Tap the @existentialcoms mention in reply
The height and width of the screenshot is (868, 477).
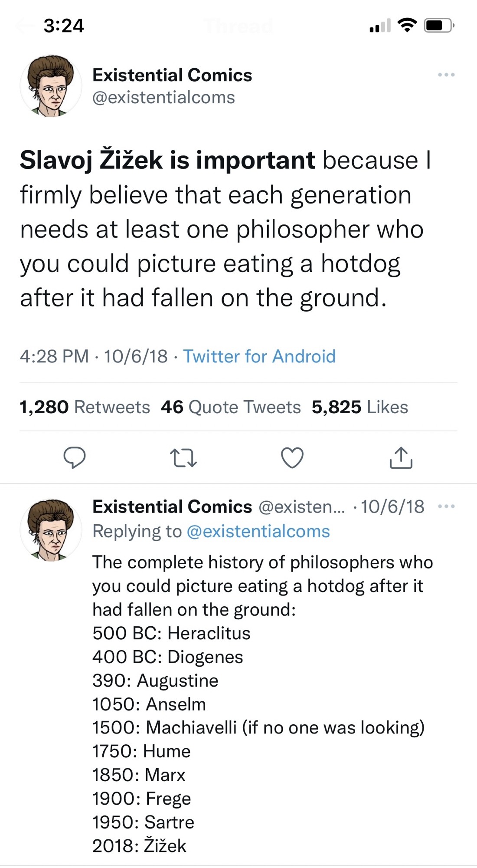pos(258,531)
